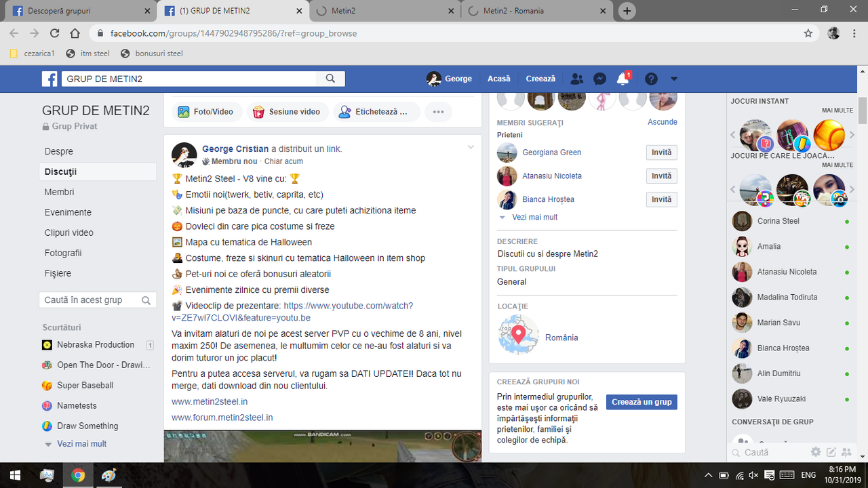The width and height of the screenshot is (868, 488).
Task: Open the Creează menu
Action: coord(540,79)
